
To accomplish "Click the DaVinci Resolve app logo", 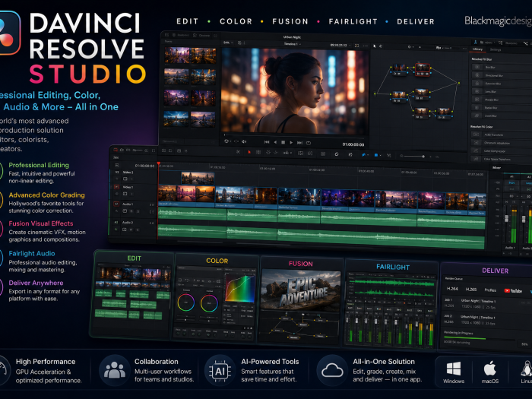I will click(9, 33).
